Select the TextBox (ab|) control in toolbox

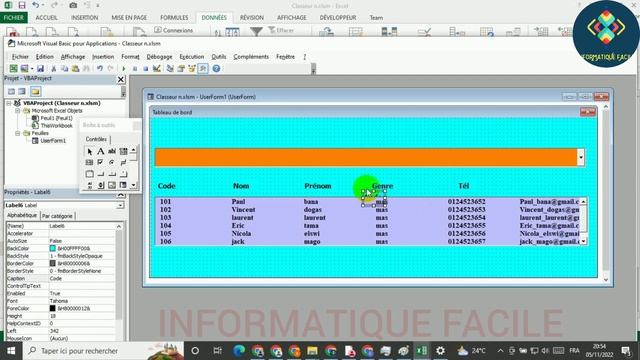tap(112, 151)
